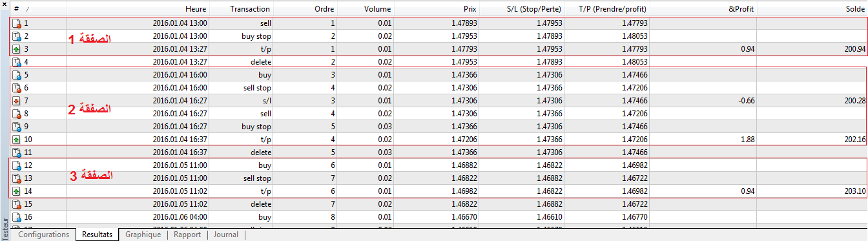This screenshot has height=241, width=868.
Task: Click the buy icon in row 16
Action: (17, 217)
